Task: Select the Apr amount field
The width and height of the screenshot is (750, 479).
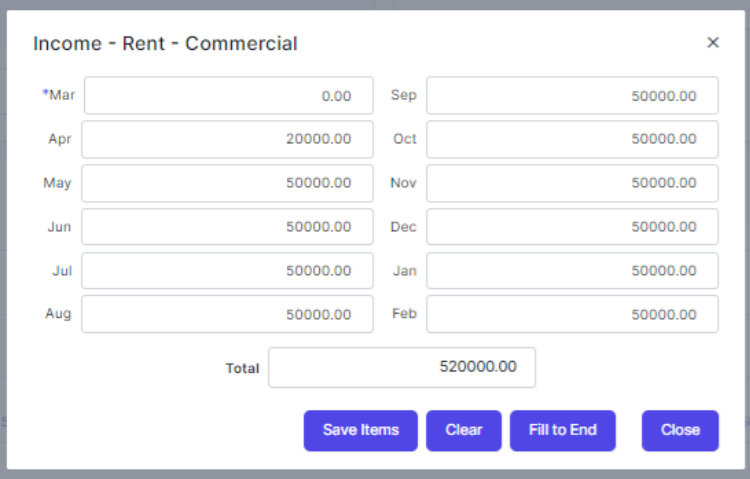Action: point(227,139)
